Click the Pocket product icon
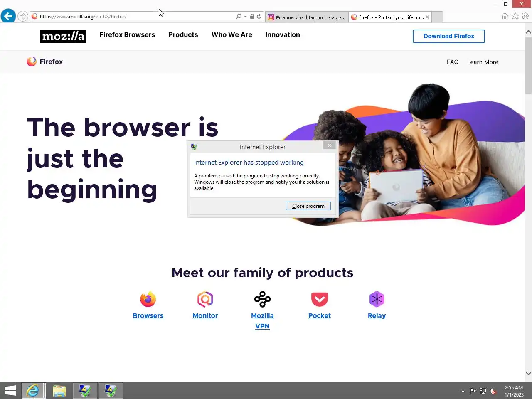 tap(320, 299)
